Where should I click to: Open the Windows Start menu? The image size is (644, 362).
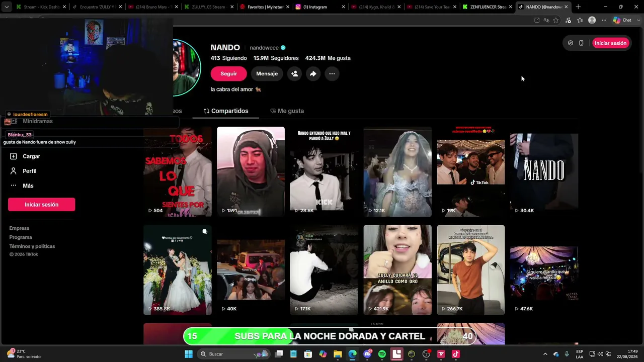pyautogui.click(x=189, y=354)
